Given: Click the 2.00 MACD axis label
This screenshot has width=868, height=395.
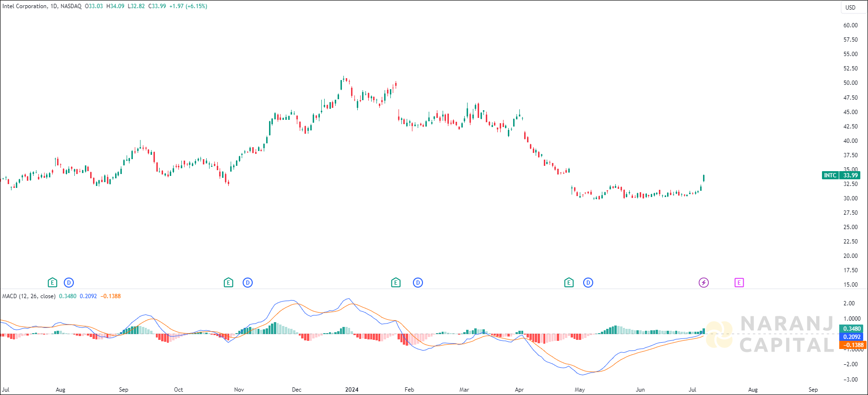Looking at the screenshot, I should [x=849, y=303].
